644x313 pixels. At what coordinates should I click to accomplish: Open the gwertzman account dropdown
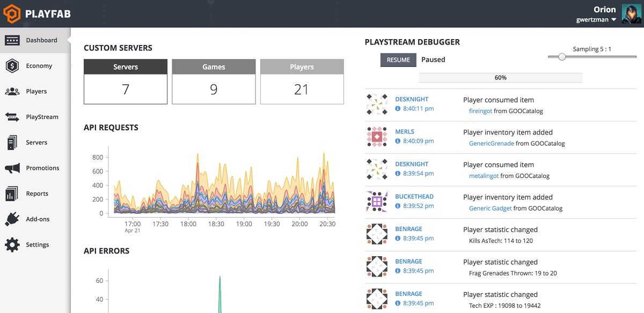596,20
